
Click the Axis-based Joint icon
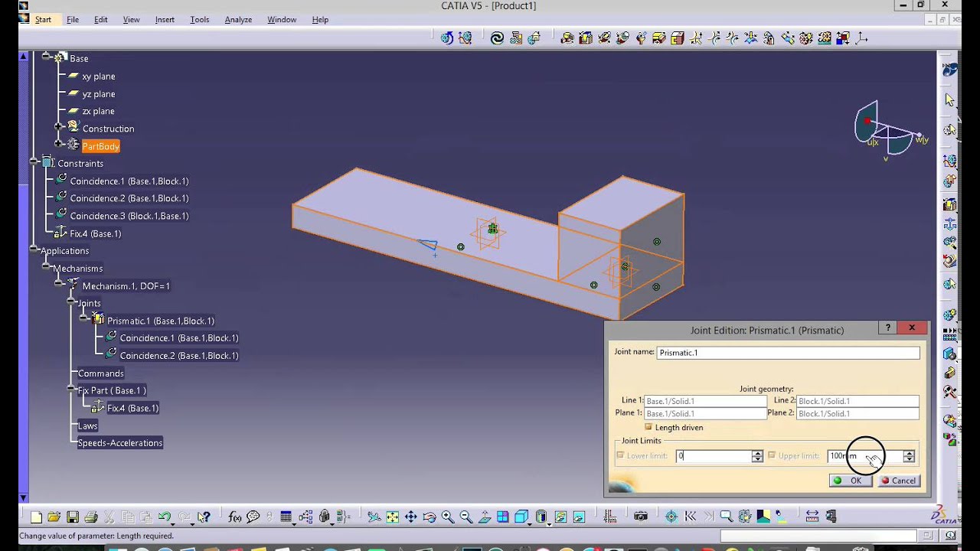click(x=861, y=37)
